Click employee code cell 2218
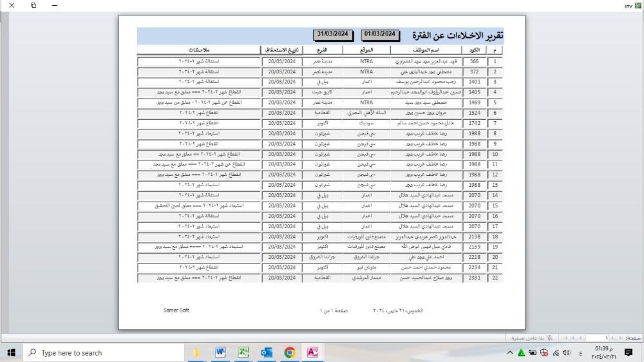Image resolution: width=644 pixels, height=362 pixels. (475, 257)
